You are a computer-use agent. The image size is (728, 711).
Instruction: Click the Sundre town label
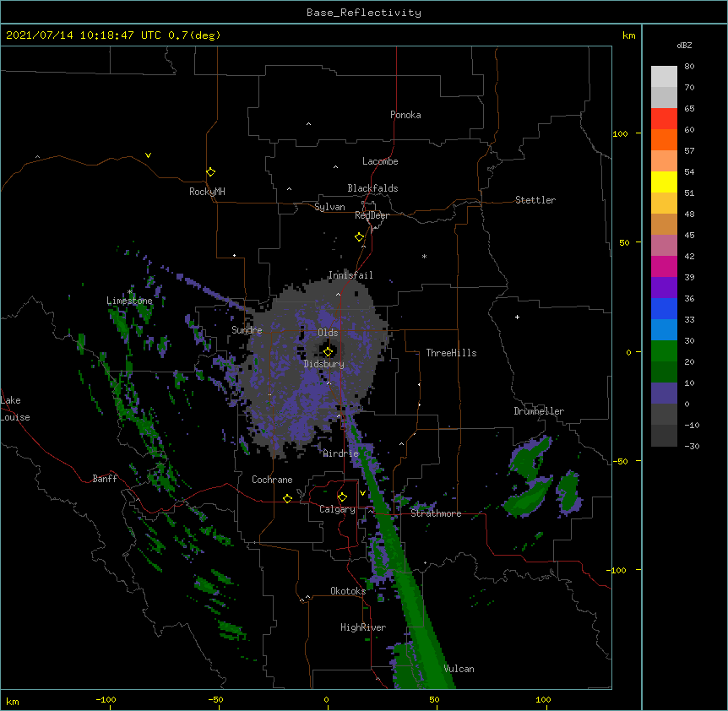[247, 330]
